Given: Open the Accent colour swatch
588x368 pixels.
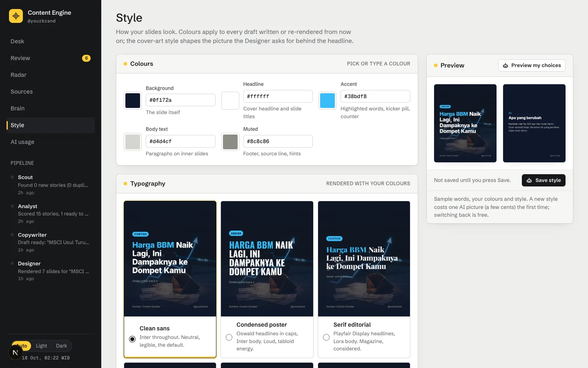Looking at the screenshot, I should click(x=327, y=101).
